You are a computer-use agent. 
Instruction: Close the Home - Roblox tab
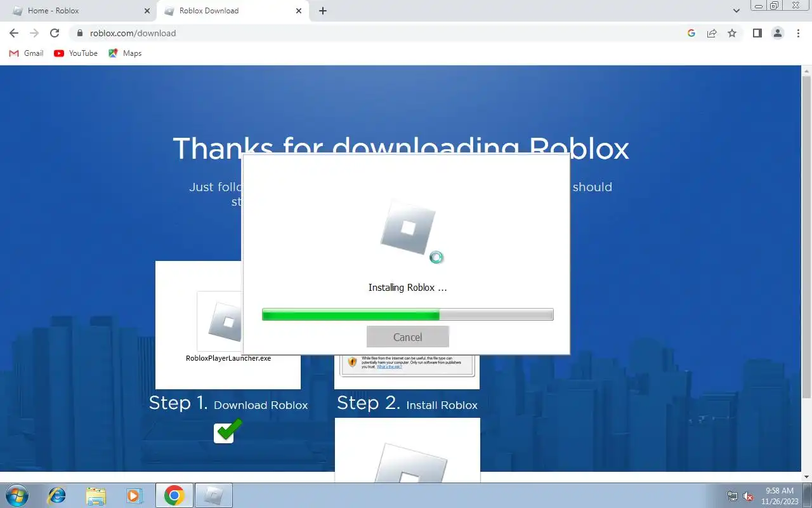tap(147, 11)
